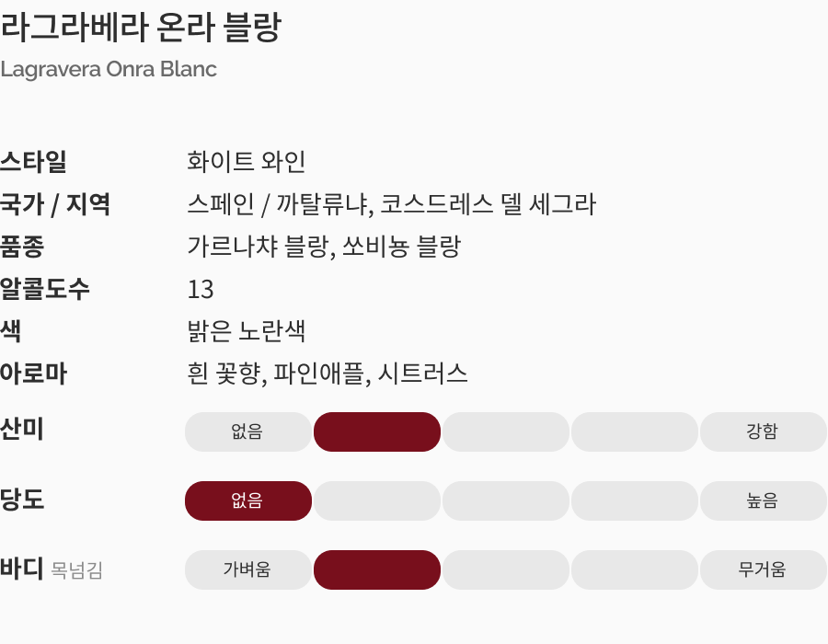Click the 목넘김 label beside 바디

pyautogui.click(x=77, y=571)
